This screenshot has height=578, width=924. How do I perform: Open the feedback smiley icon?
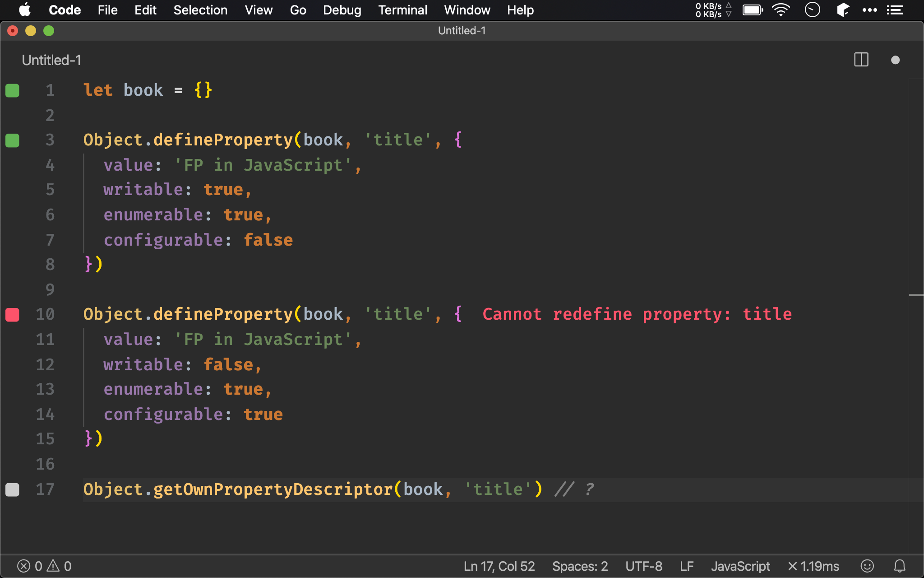coord(867,566)
